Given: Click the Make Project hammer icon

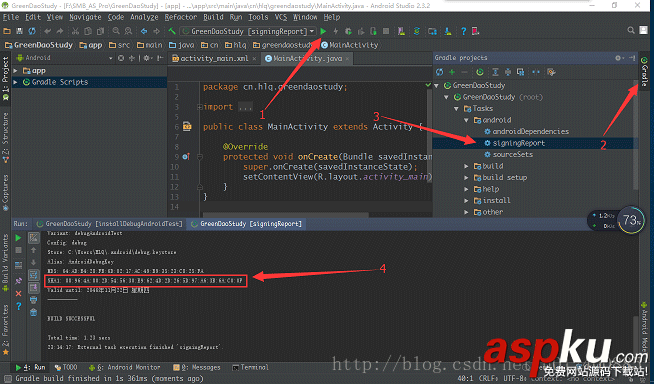Looking at the screenshot, I should (x=172, y=31).
